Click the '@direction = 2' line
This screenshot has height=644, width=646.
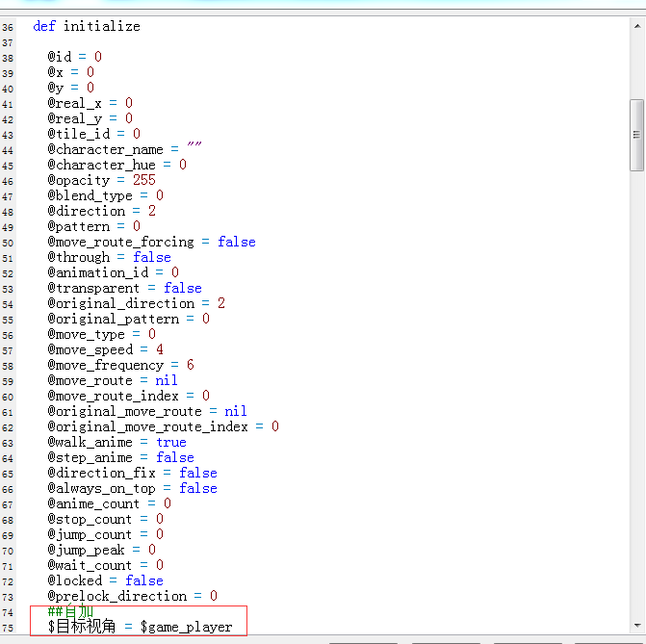coord(102,211)
